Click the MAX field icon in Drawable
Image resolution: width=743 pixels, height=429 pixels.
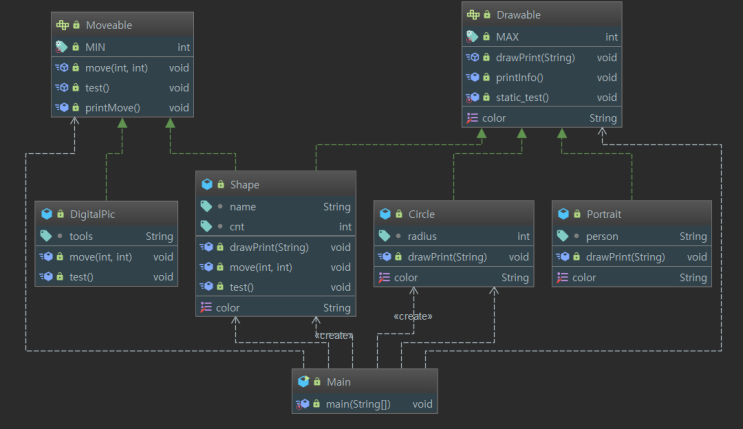coord(473,36)
